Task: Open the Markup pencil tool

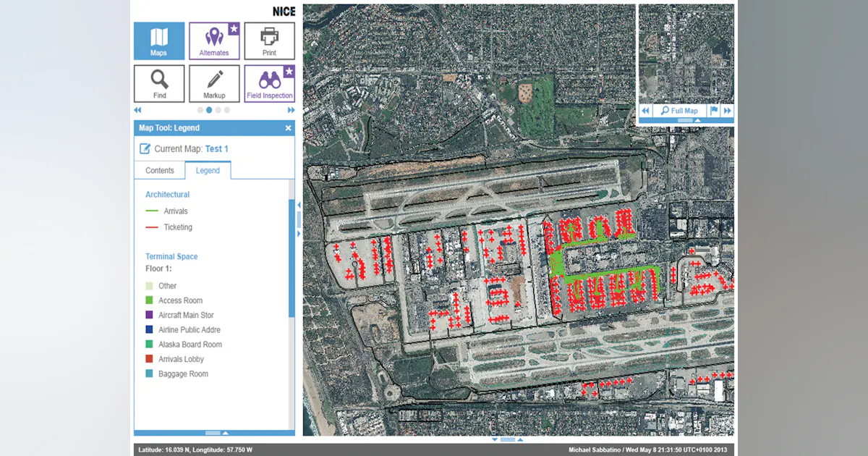Action: (214, 83)
